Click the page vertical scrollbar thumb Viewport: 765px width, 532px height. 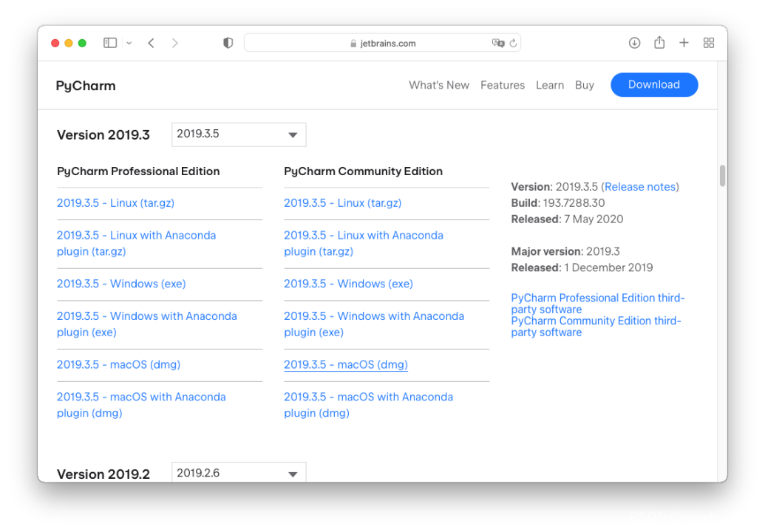[723, 176]
